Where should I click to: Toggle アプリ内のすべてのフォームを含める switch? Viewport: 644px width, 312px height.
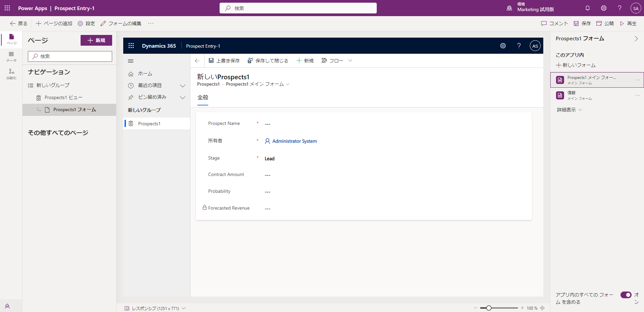click(x=626, y=295)
